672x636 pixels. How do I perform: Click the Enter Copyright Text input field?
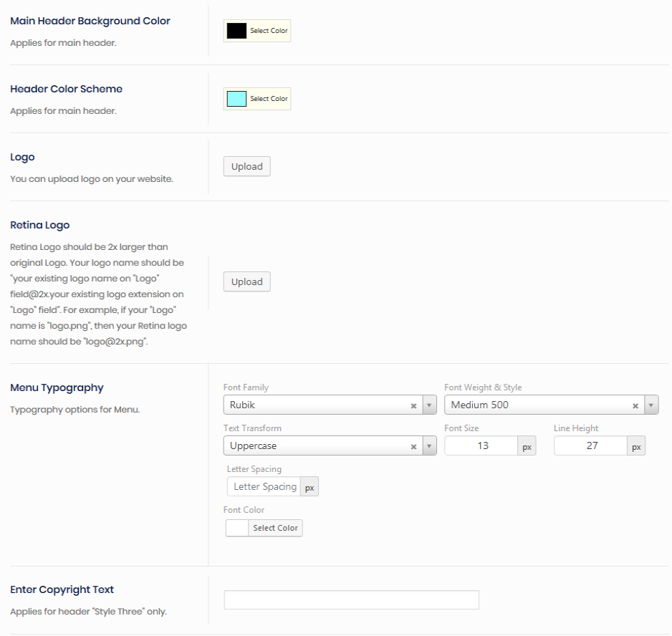pyautogui.click(x=351, y=600)
